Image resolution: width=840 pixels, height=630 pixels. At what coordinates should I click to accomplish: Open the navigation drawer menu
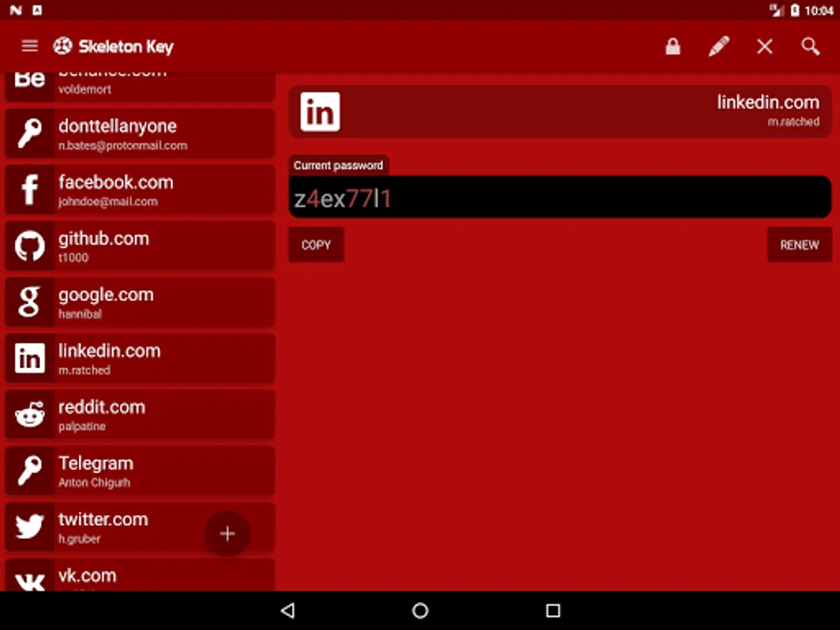pos(29,46)
